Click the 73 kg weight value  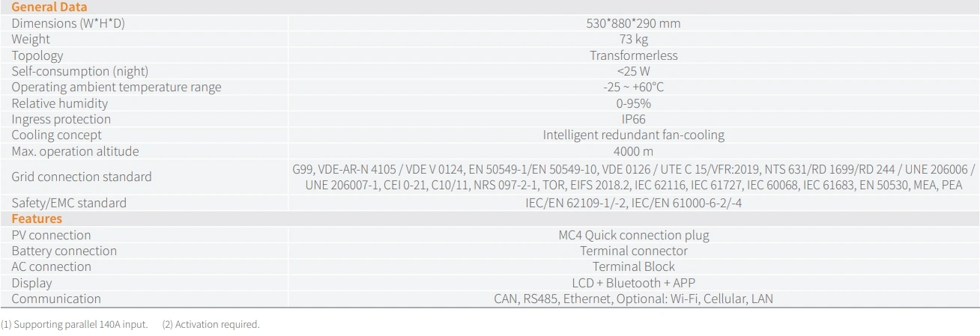[x=633, y=39]
